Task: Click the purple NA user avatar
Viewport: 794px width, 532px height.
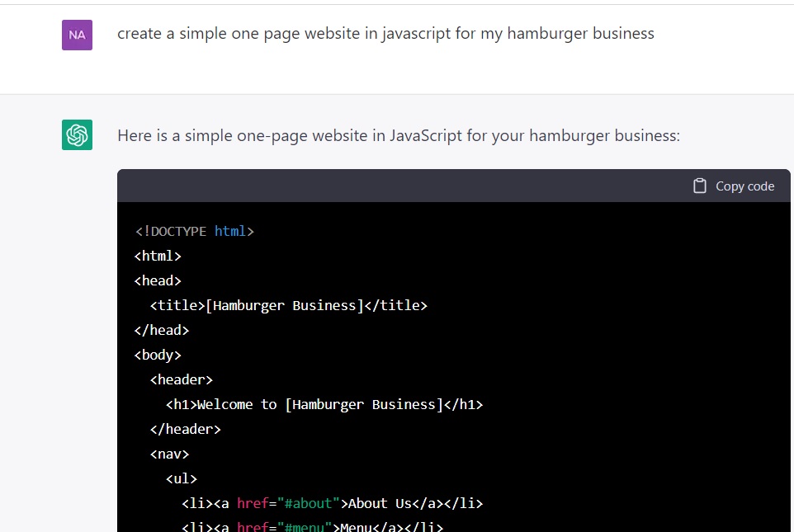Action: 77,35
